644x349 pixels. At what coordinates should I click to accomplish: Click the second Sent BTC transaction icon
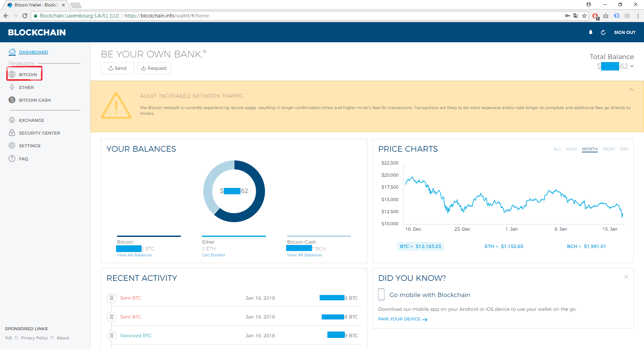tap(112, 317)
